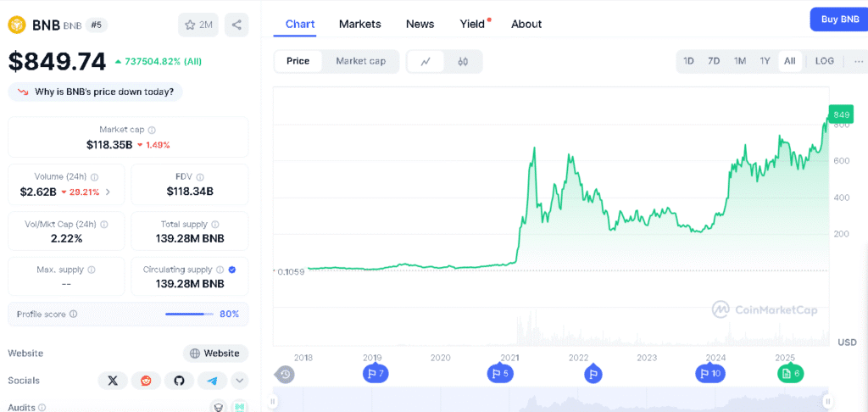This screenshot has width=868, height=412.
Task: Click the 2022 flag timeline marker
Action: [593, 374]
